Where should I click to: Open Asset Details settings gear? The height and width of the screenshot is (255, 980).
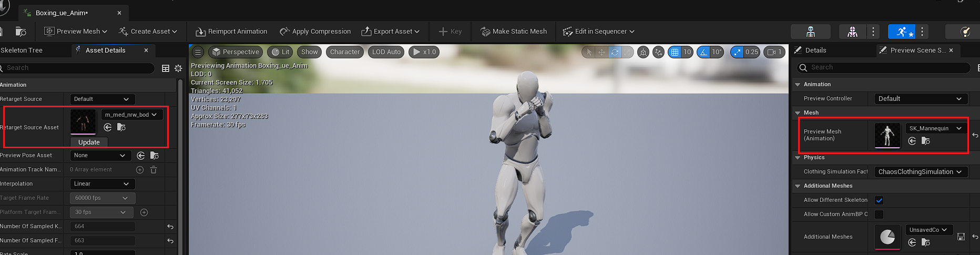coord(178,68)
